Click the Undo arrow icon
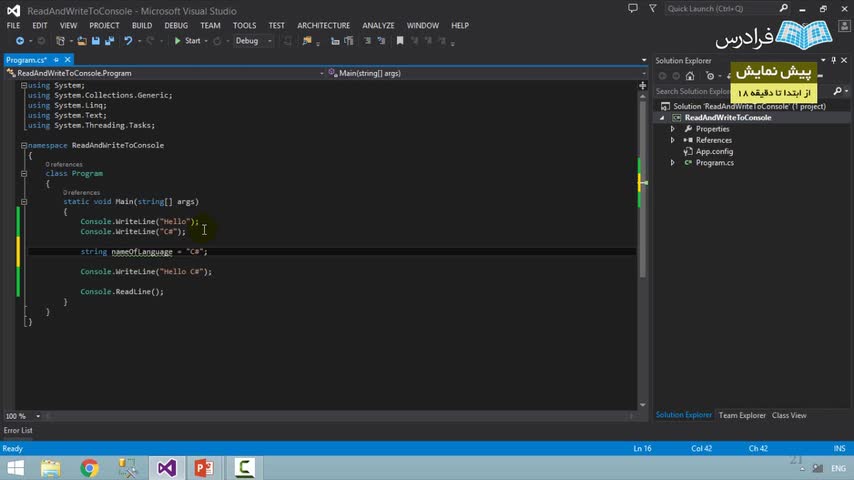Viewport: 854px width, 480px height. click(x=128, y=41)
